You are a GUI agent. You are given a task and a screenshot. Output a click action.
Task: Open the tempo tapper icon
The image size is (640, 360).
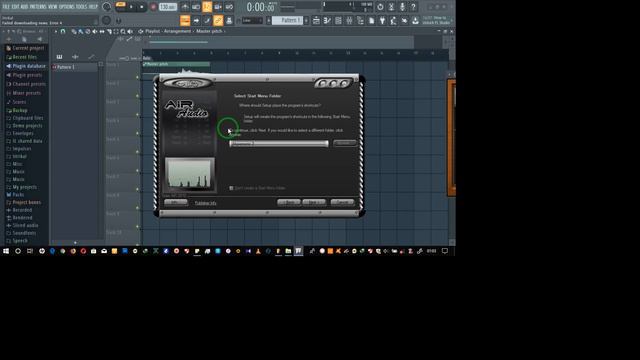click(x=393, y=20)
